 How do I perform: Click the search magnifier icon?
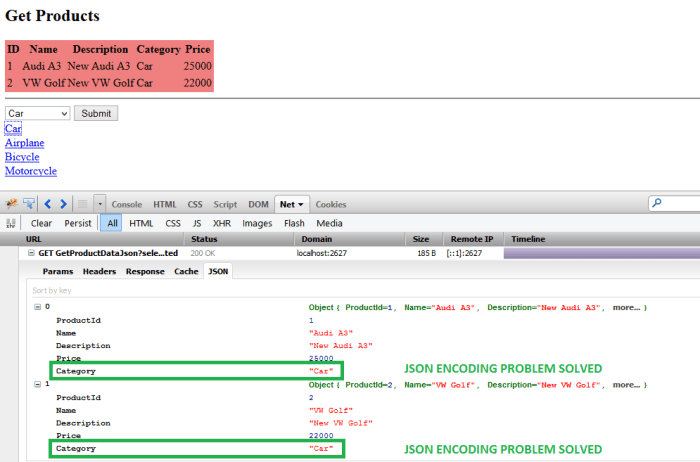657,204
